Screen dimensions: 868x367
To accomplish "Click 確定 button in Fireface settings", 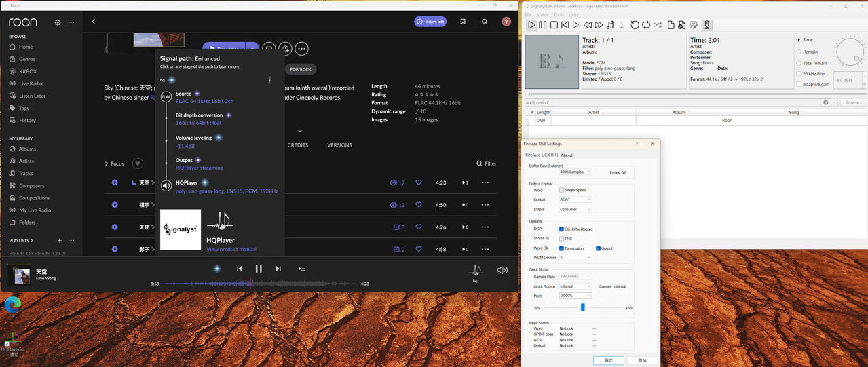I will [608, 360].
